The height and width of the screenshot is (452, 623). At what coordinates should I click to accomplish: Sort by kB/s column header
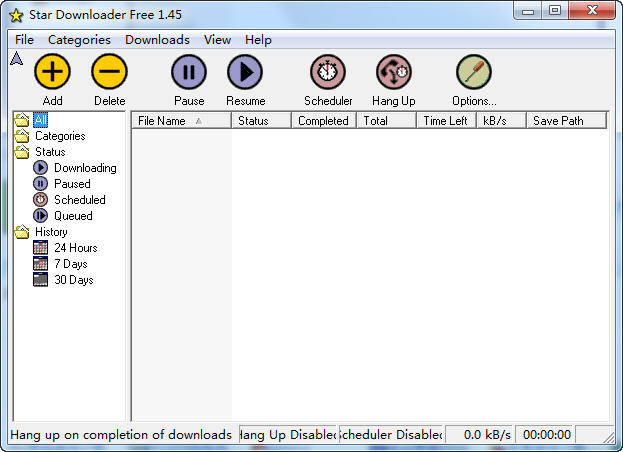click(x=501, y=121)
